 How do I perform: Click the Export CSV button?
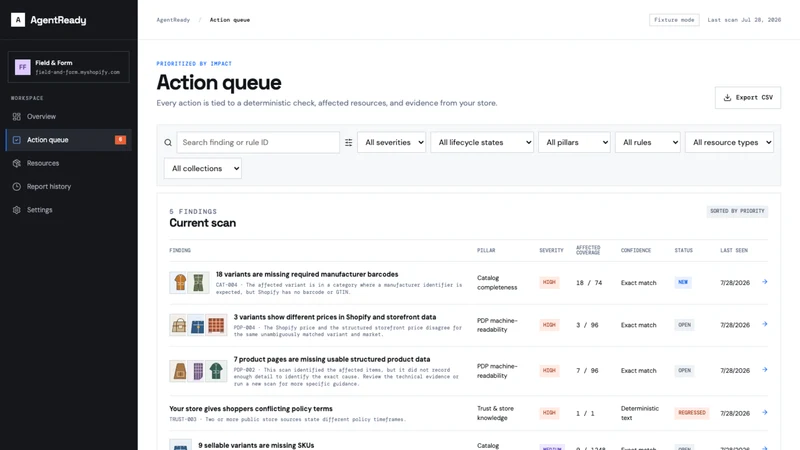(x=747, y=97)
